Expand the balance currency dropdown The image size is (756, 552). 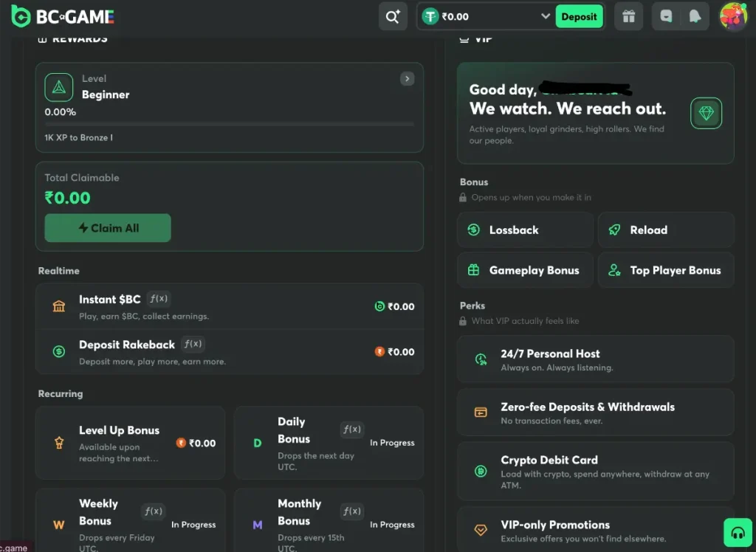(546, 16)
